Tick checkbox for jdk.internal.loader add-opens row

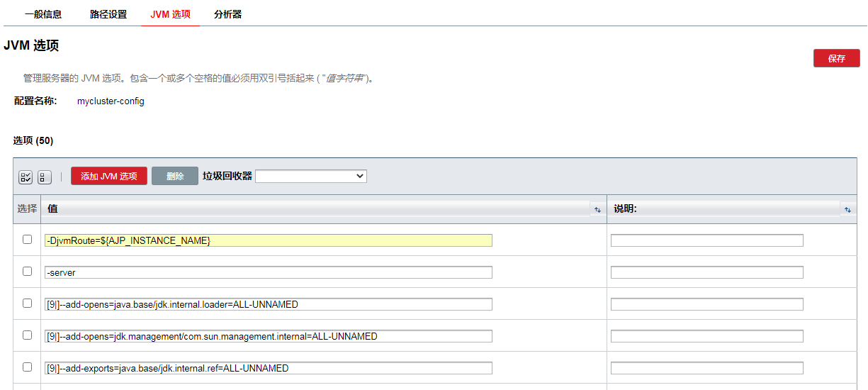[x=27, y=303]
